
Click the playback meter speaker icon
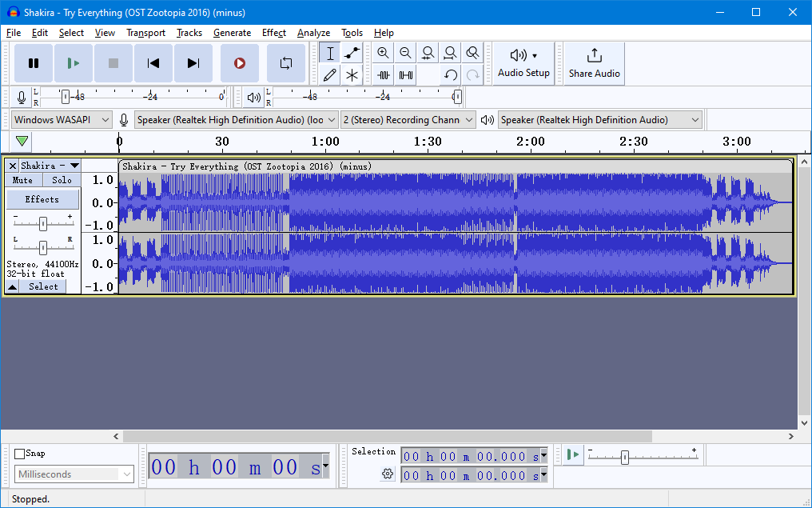[254, 97]
